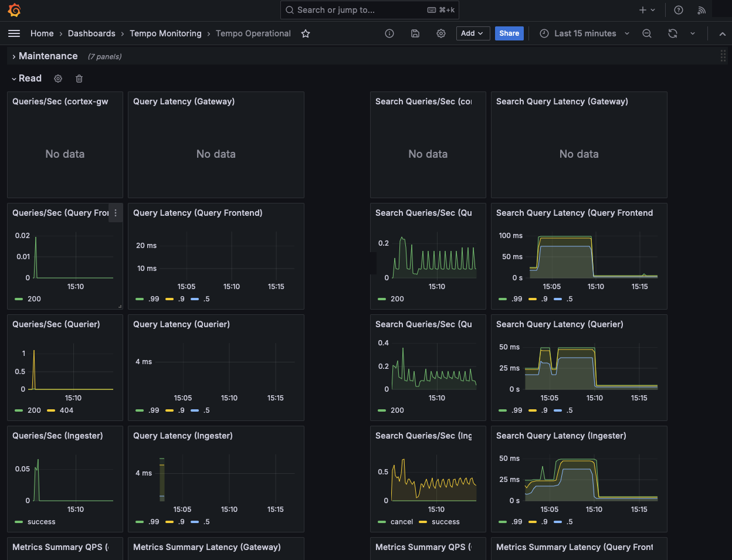
Task: Delete the Read row via trash icon
Action: tap(79, 78)
